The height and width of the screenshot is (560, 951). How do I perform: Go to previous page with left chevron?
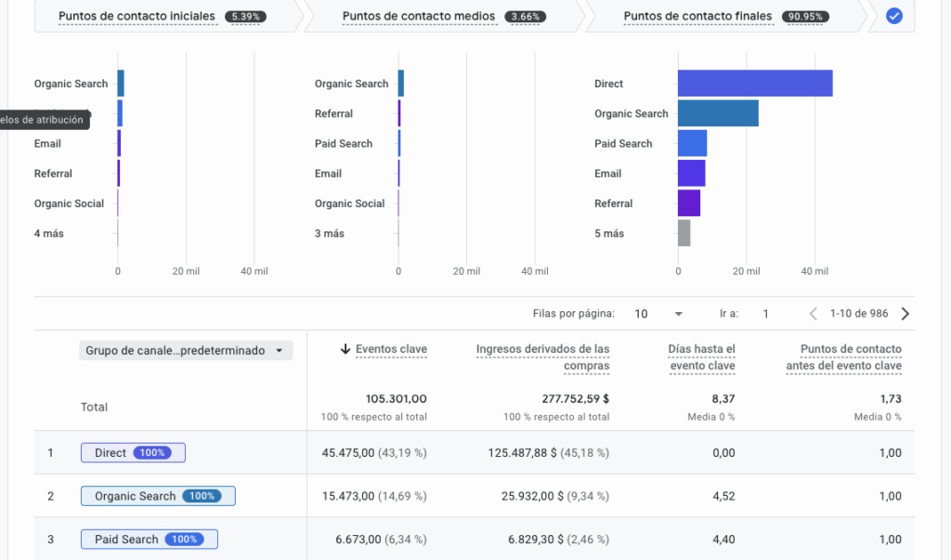[x=814, y=314]
